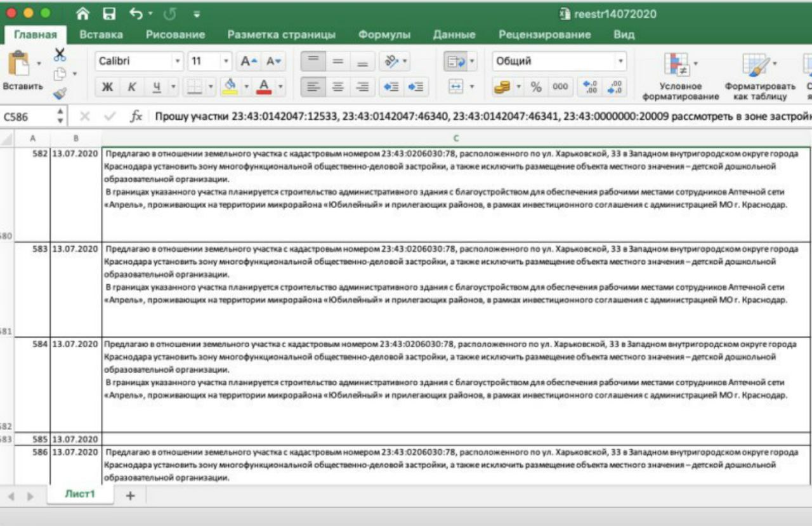Toggle center text horizontally
812x526 pixels.
point(338,87)
